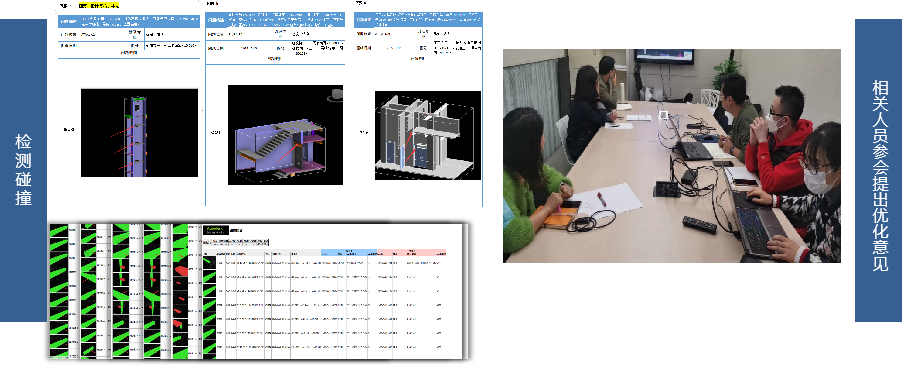Click the wall-mounted TV screen in photo
Screen dimensions: 902x367
pos(664,56)
